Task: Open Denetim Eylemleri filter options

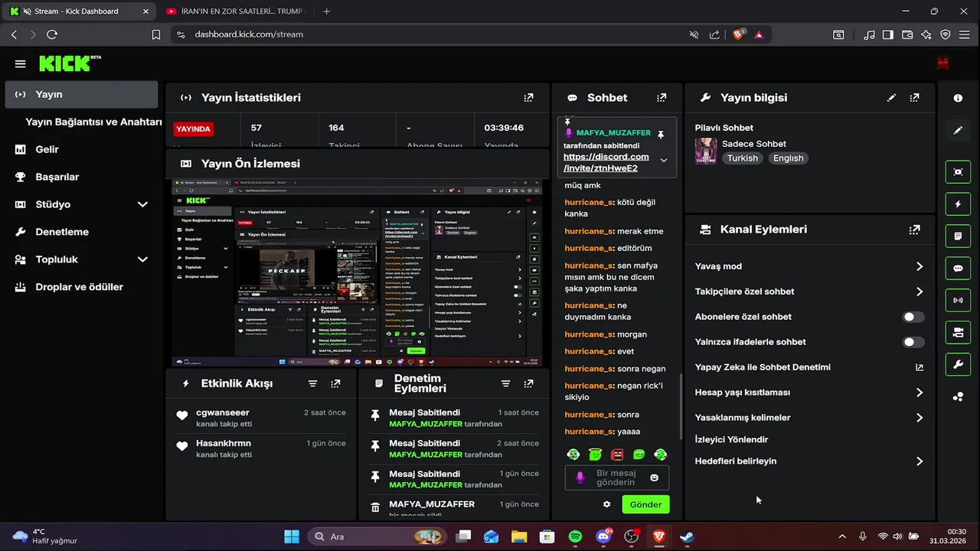Action: (x=505, y=383)
